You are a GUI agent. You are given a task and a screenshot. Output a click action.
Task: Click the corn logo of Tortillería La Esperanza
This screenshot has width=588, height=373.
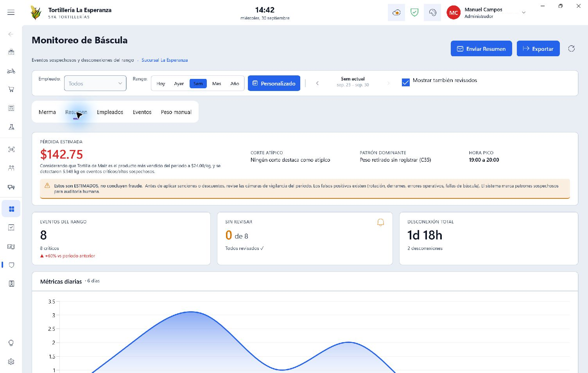point(36,12)
